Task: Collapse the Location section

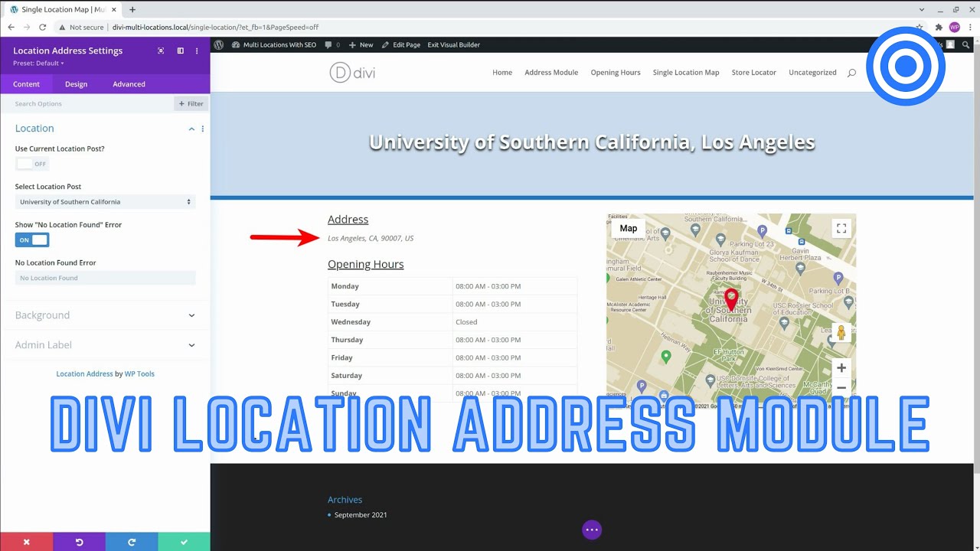Action: click(191, 129)
